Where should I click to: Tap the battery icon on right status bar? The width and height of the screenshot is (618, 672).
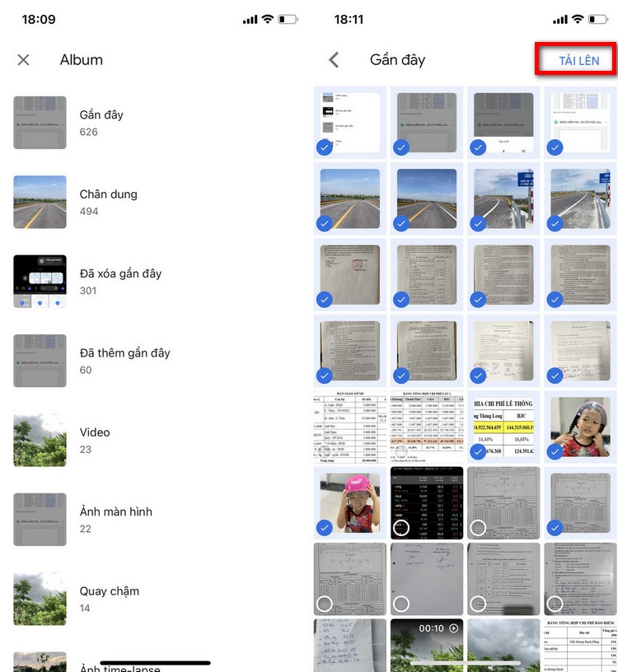(598, 19)
